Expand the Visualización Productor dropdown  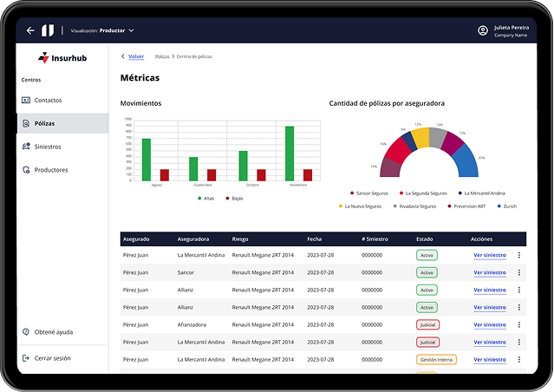(131, 30)
